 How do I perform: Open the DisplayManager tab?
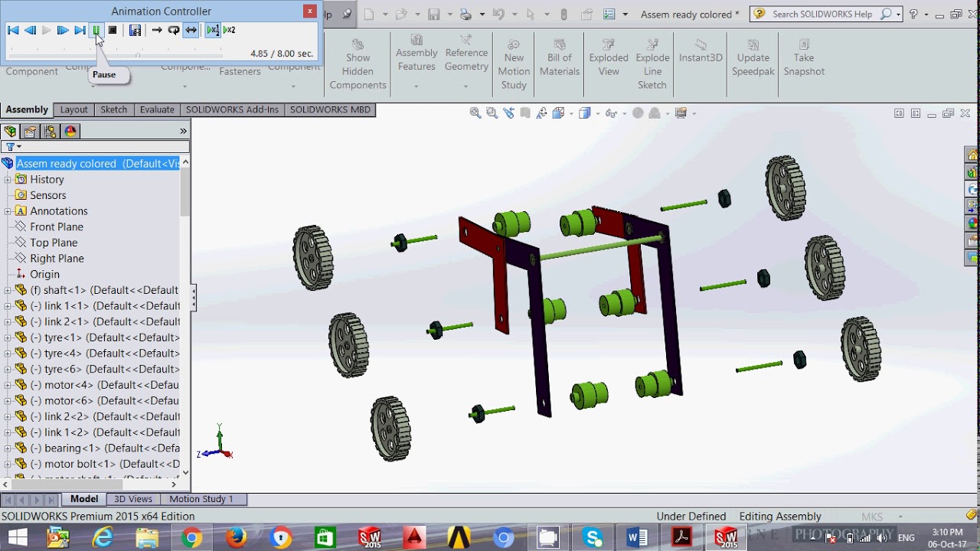click(x=70, y=131)
